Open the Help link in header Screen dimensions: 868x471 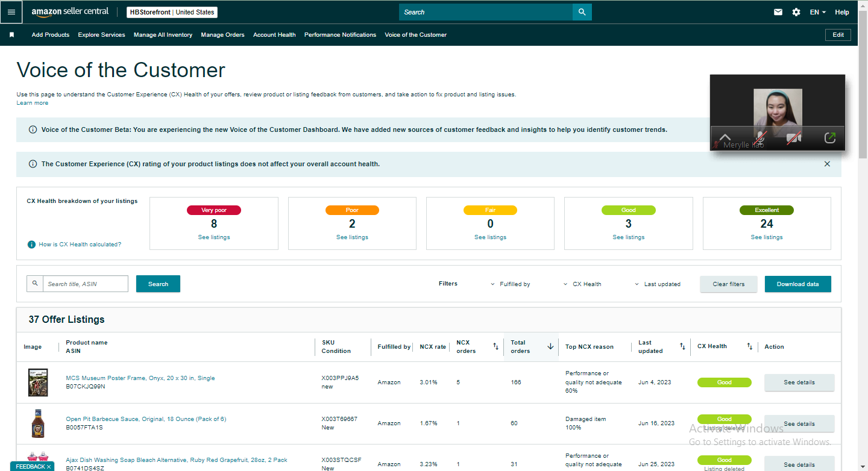842,12
